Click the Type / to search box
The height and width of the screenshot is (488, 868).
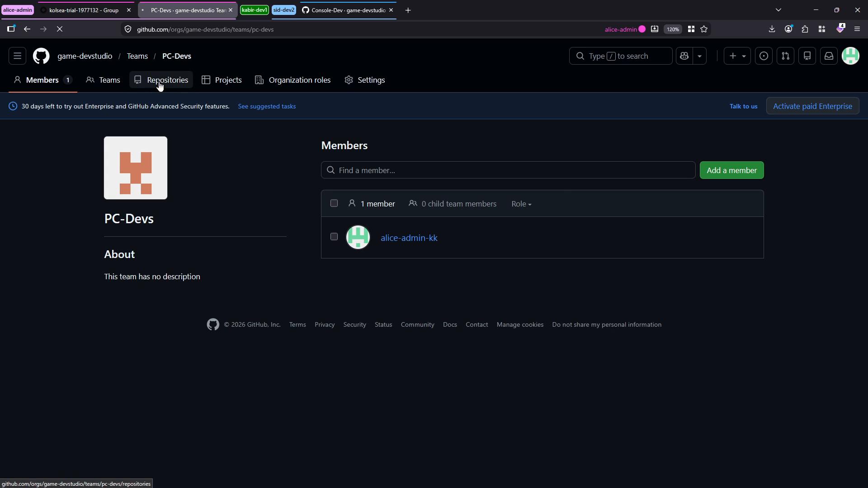click(x=620, y=56)
